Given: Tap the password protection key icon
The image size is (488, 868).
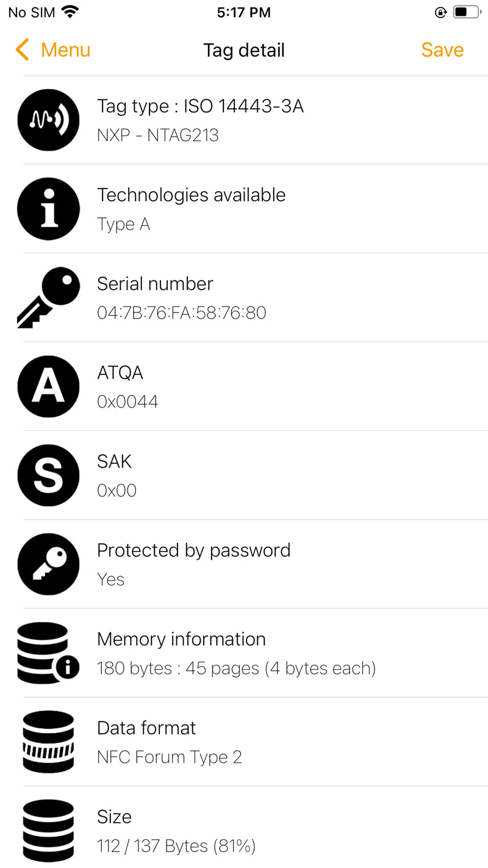Looking at the screenshot, I should tap(48, 564).
